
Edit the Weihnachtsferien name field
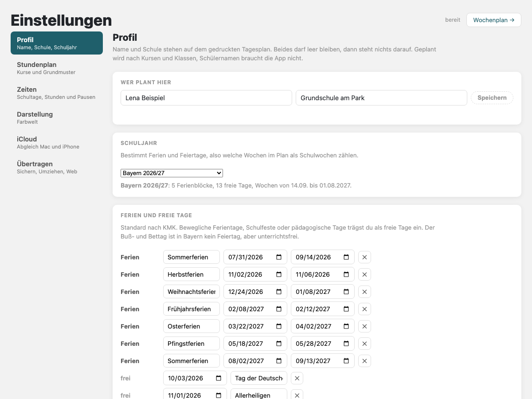(192, 292)
